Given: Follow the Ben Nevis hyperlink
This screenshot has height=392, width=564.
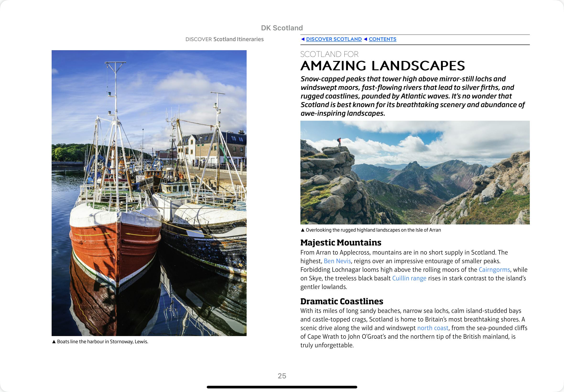Looking at the screenshot, I should tap(337, 261).
